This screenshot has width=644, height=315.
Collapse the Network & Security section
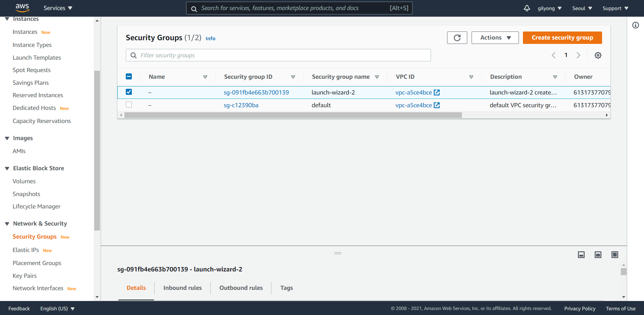pyautogui.click(x=7, y=224)
